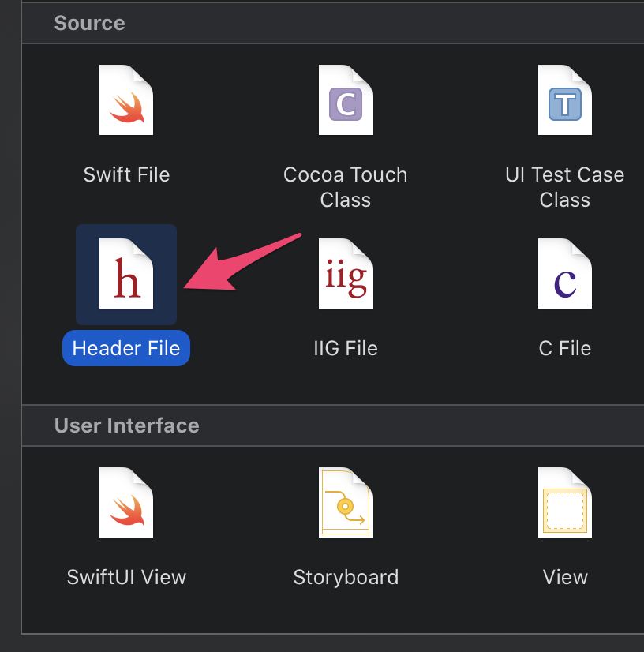Choose the Cocoa Touch Class icon
Image resolution: width=644 pixels, height=652 pixels.
(x=346, y=100)
